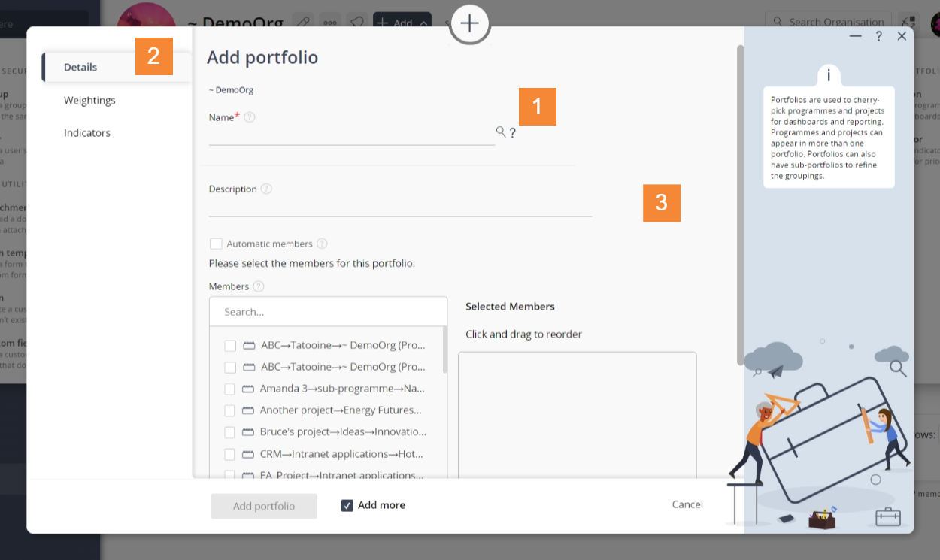Click the info 'i' icon above the tip
The height and width of the screenshot is (560, 940).
pos(829,75)
